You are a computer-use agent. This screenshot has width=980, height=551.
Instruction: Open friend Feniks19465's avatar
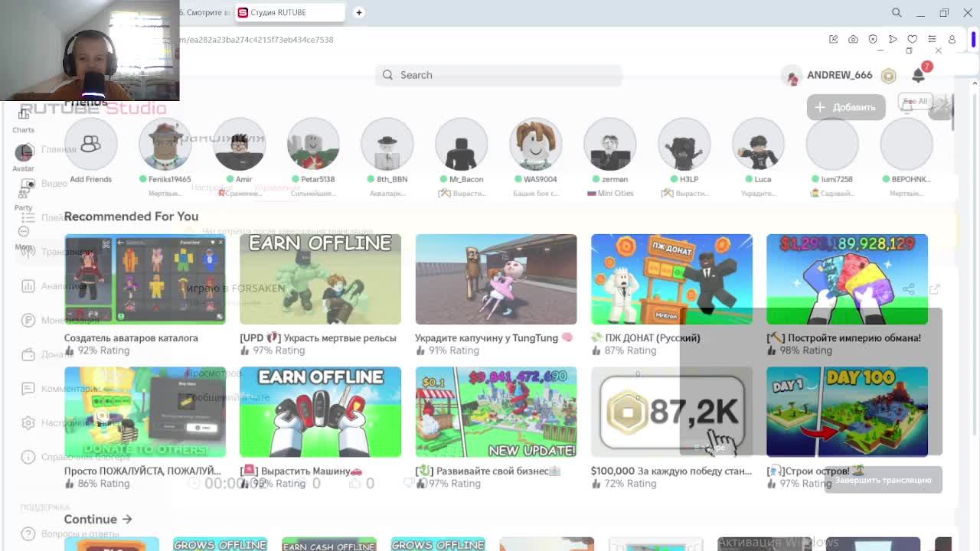[165, 144]
